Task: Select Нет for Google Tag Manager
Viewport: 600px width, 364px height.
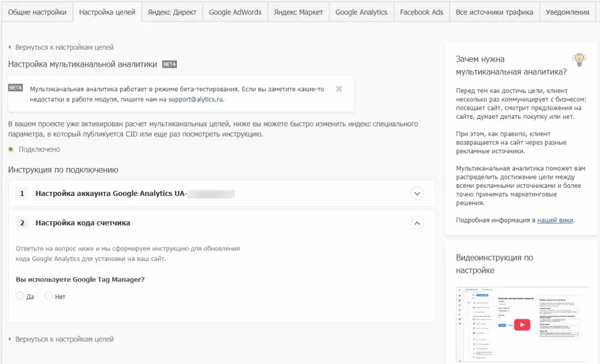Action: tap(49, 296)
